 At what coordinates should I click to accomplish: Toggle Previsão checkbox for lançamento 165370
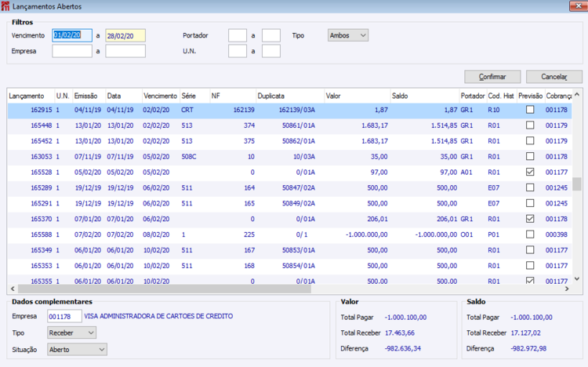(530, 219)
